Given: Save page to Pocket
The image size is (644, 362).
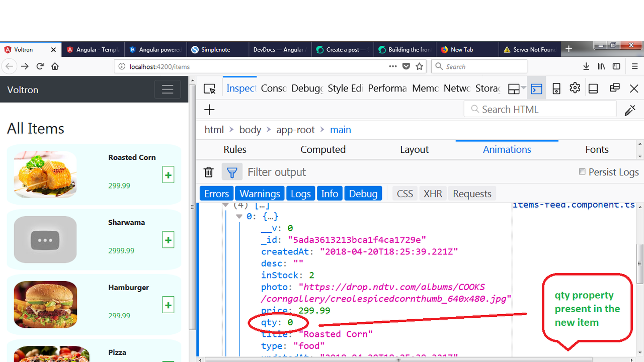Looking at the screenshot, I should [406, 66].
